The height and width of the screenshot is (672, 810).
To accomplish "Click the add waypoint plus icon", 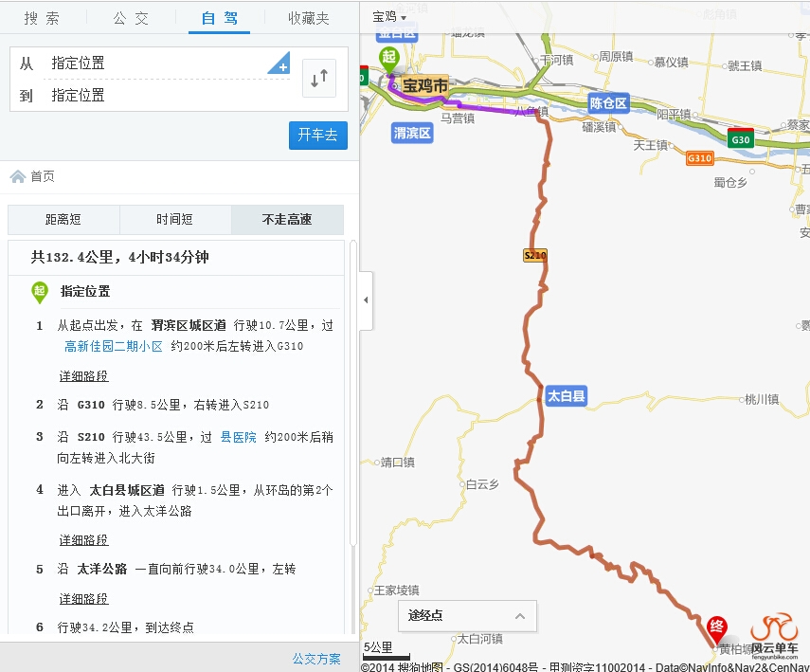I will 280,64.
